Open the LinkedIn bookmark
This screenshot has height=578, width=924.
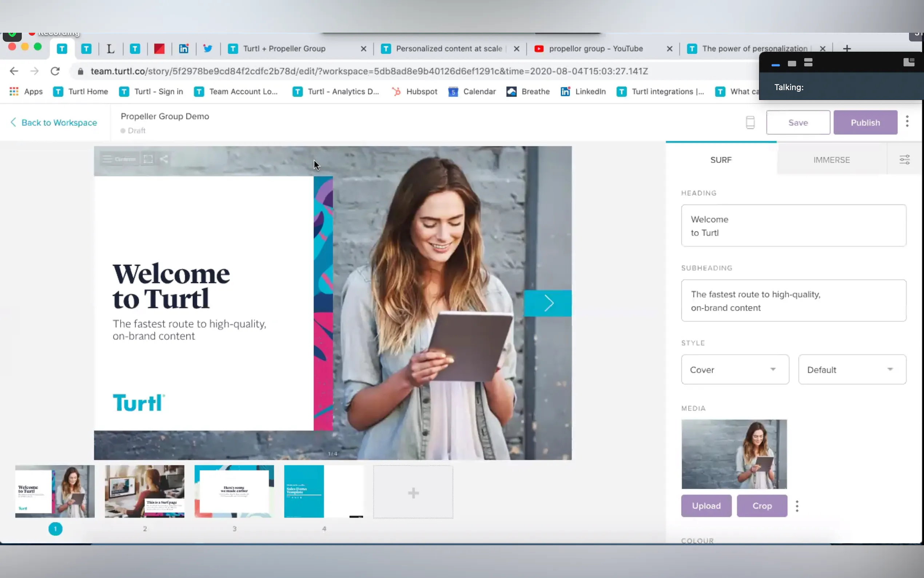tap(583, 92)
